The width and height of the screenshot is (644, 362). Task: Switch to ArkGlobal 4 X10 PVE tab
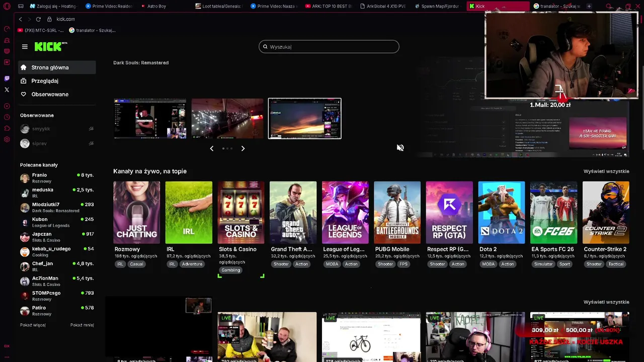click(x=384, y=6)
